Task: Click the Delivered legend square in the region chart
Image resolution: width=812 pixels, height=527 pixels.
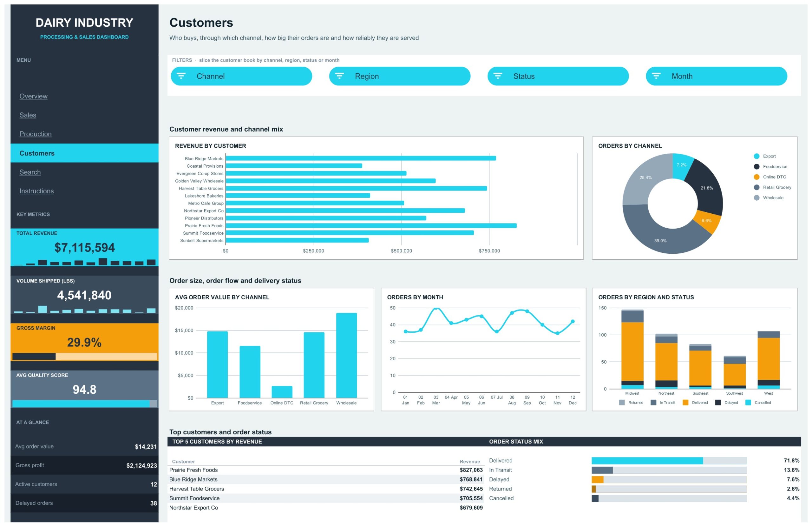Action: (x=685, y=403)
